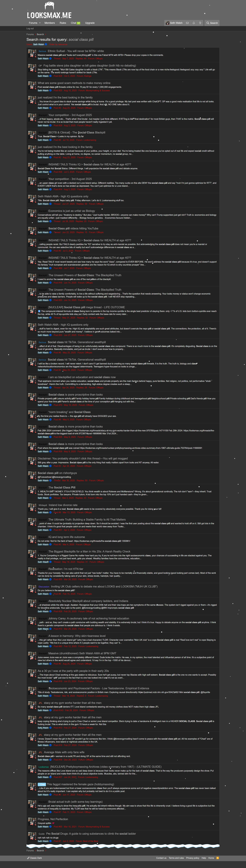This screenshot has height=868, width=246.
Task: Click the lightning bolt what's new icon
Action: pos(200,23)
